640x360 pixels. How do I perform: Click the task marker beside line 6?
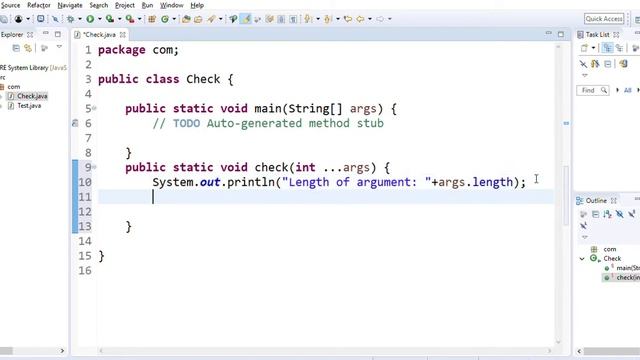(x=75, y=123)
